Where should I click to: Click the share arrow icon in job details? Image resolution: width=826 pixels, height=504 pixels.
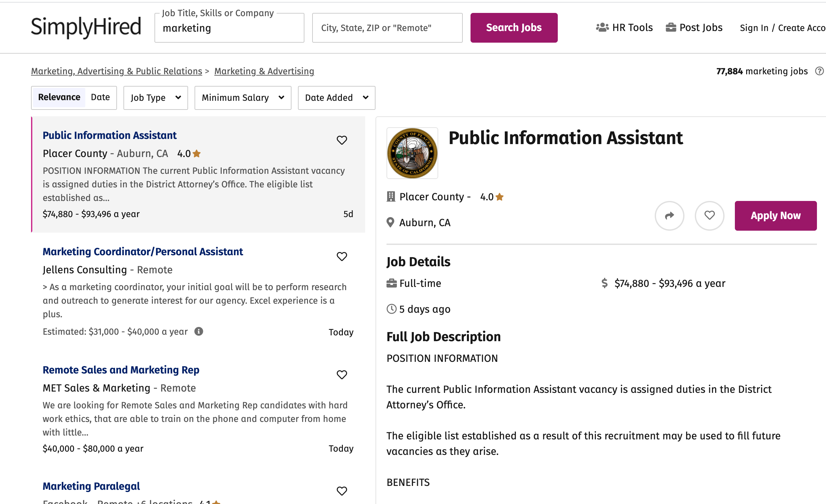[x=669, y=215]
